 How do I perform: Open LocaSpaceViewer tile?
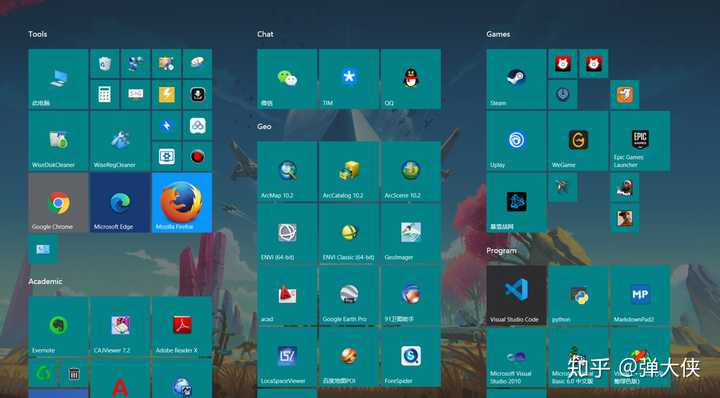[x=287, y=357]
